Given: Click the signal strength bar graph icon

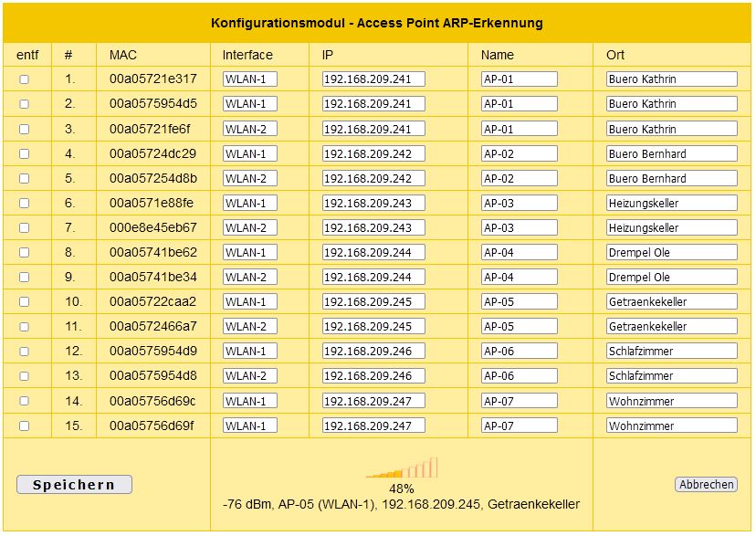Looking at the screenshot, I should 402,468.
